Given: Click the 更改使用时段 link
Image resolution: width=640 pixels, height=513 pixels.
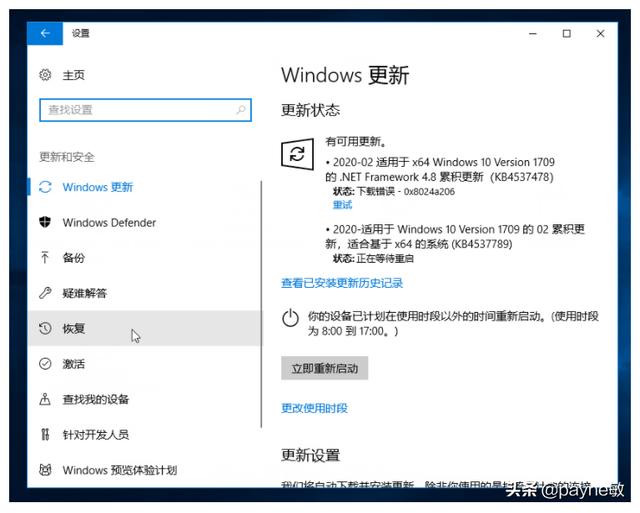Looking at the screenshot, I should [x=314, y=408].
